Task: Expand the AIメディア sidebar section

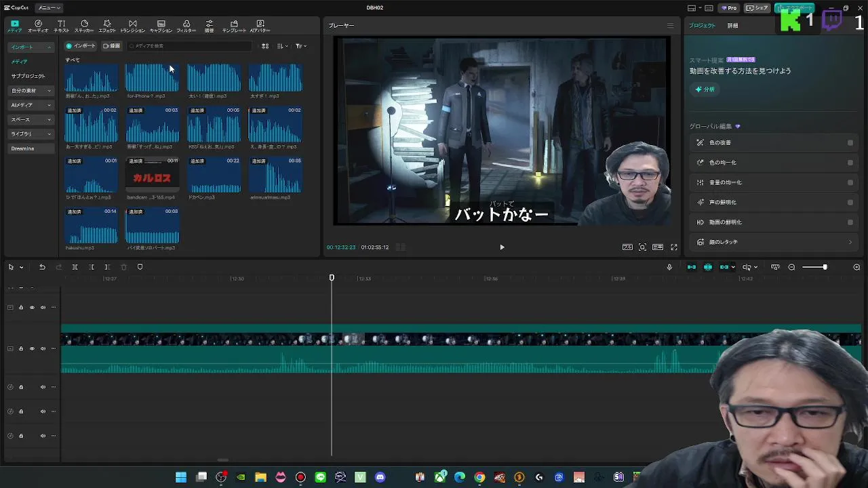Action: pos(31,105)
